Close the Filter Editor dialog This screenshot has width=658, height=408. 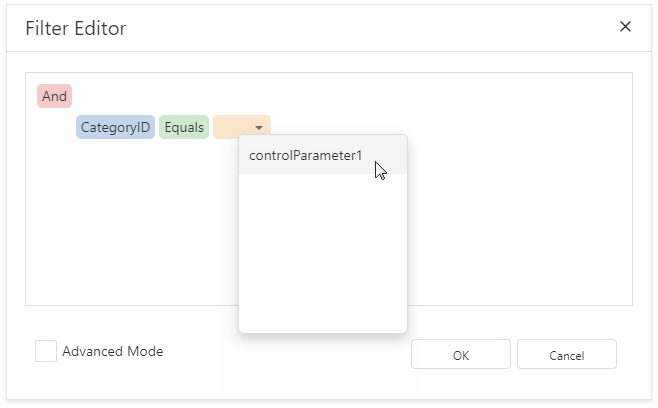pos(625,27)
